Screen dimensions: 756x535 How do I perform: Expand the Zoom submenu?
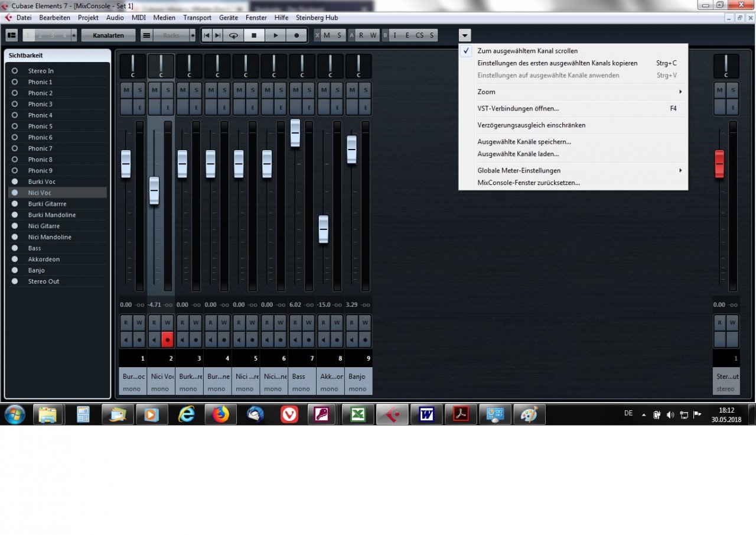coord(573,92)
